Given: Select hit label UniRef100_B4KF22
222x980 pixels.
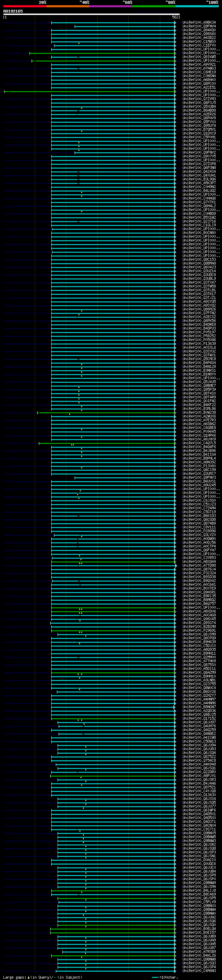Looking at the screenshot, I should (x=199, y=405).
